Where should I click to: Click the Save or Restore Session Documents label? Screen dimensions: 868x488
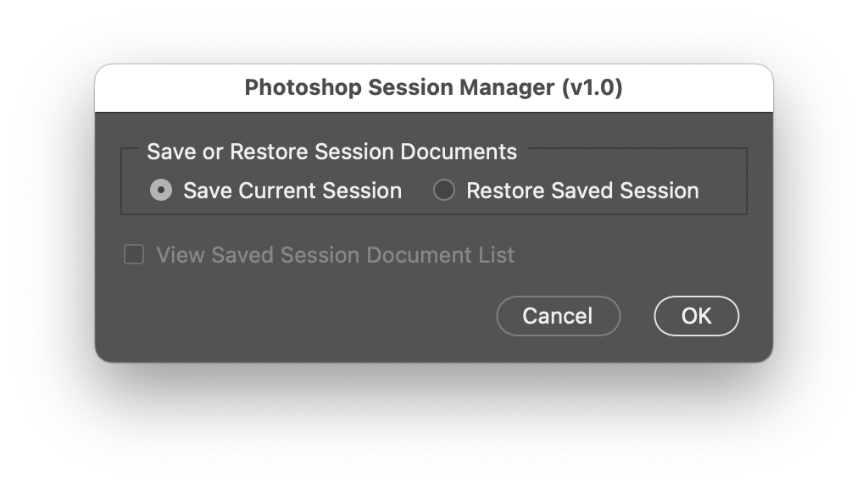click(x=332, y=152)
